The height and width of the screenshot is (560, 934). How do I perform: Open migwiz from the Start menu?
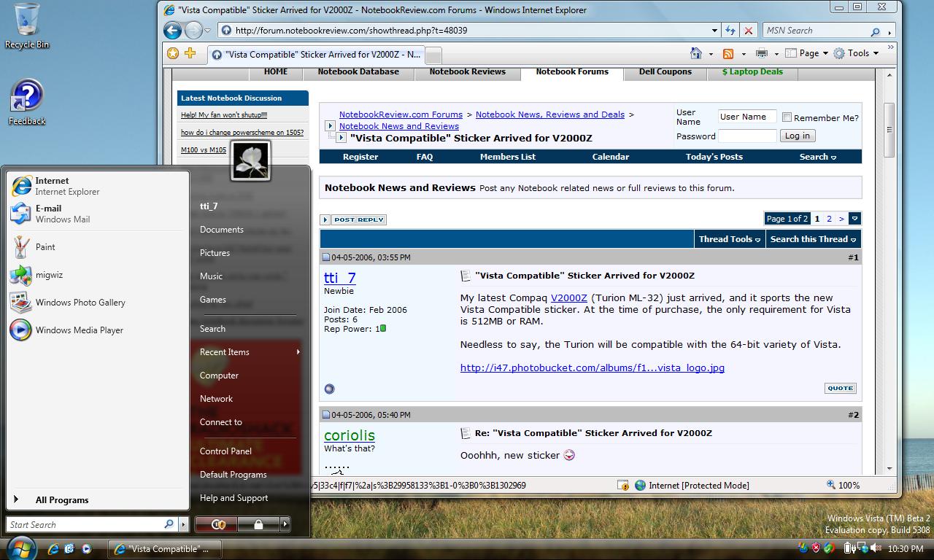pos(96,275)
